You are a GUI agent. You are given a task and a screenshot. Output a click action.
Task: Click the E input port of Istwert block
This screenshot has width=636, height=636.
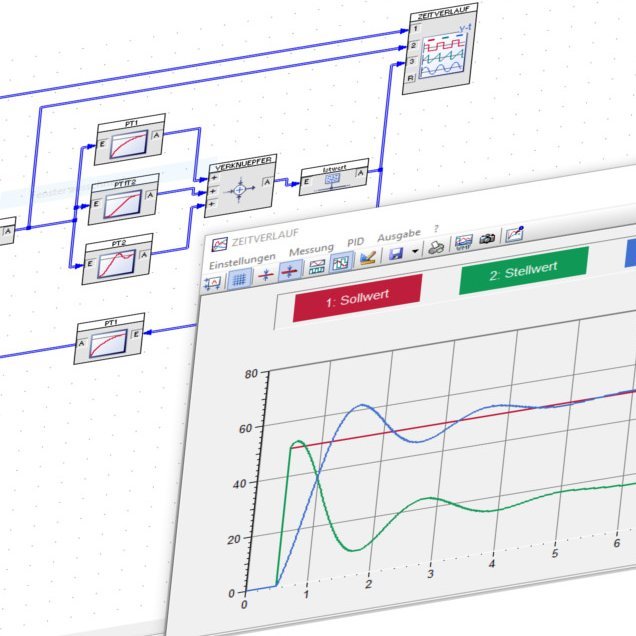click(307, 181)
